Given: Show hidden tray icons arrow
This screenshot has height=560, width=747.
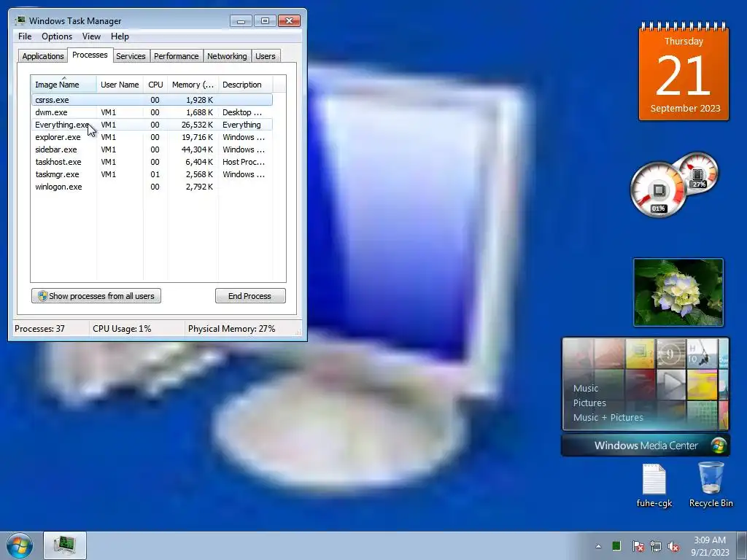Looking at the screenshot, I should click(x=598, y=546).
